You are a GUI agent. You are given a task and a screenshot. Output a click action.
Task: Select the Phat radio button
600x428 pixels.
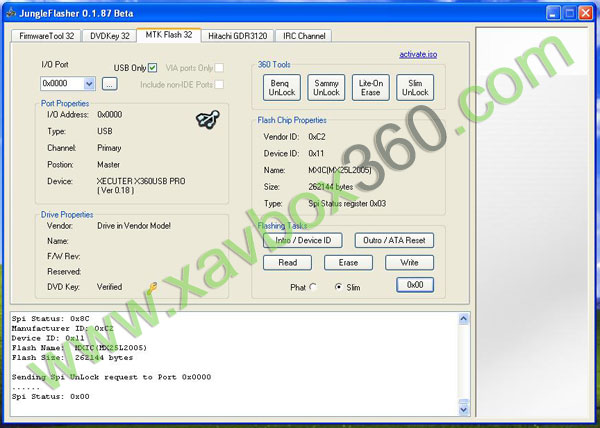click(313, 287)
